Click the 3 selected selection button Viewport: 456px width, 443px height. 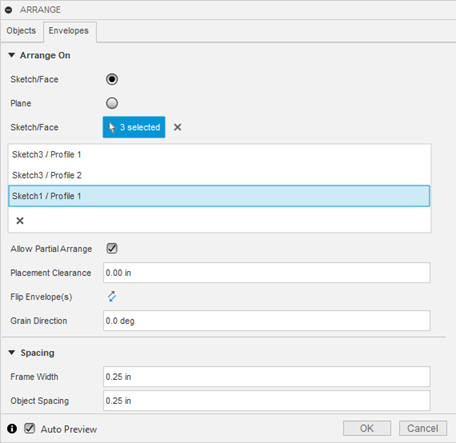point(134,127)
